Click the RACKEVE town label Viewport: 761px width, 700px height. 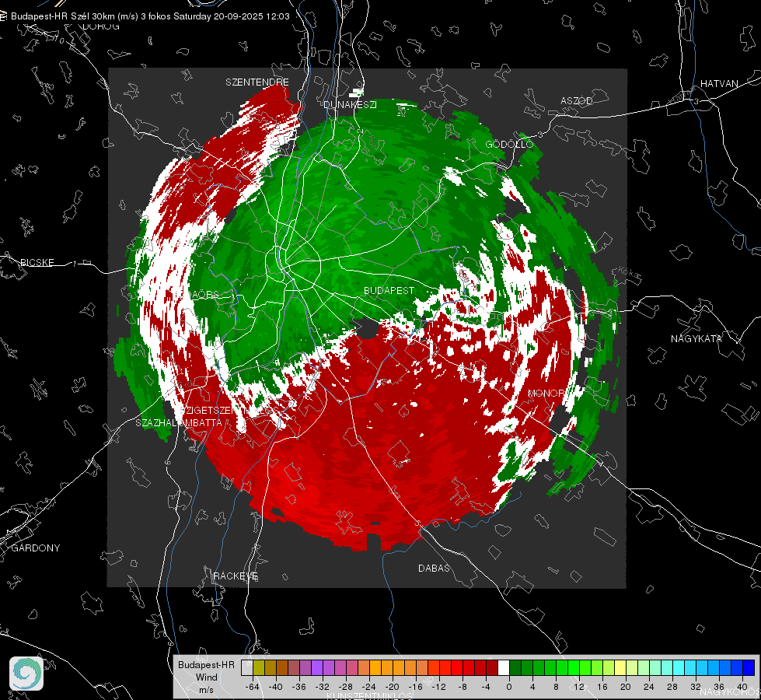pos(236,576)
